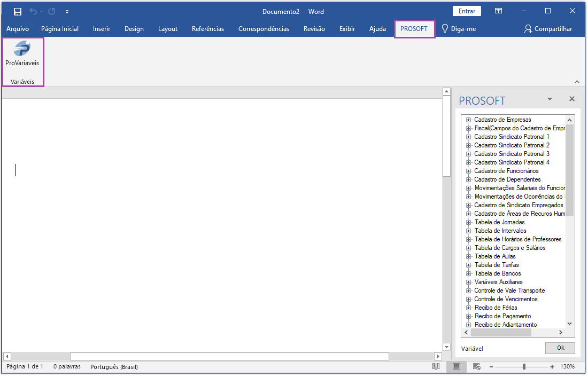
Task: Go to the Correspondências tab
Action: point(264,29)
